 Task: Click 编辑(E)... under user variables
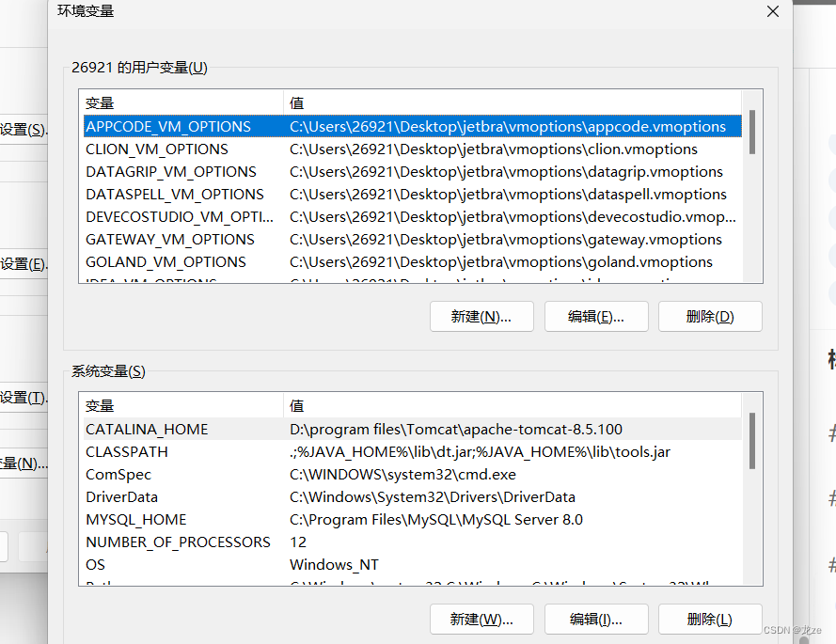[x=596, y=317]
